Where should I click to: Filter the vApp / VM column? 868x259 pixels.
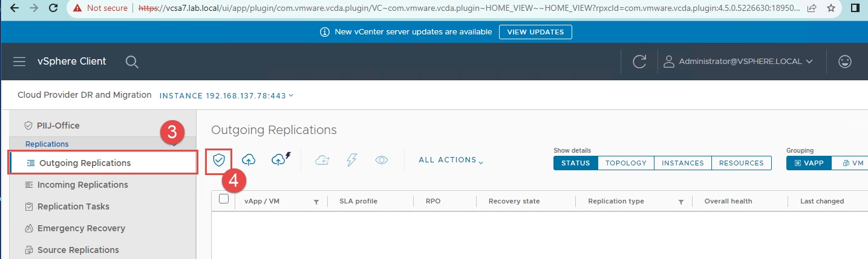(316, 202)
